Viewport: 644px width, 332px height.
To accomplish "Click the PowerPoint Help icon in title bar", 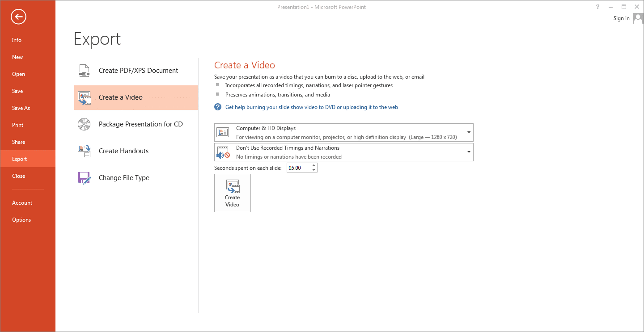I will (598, 7).
